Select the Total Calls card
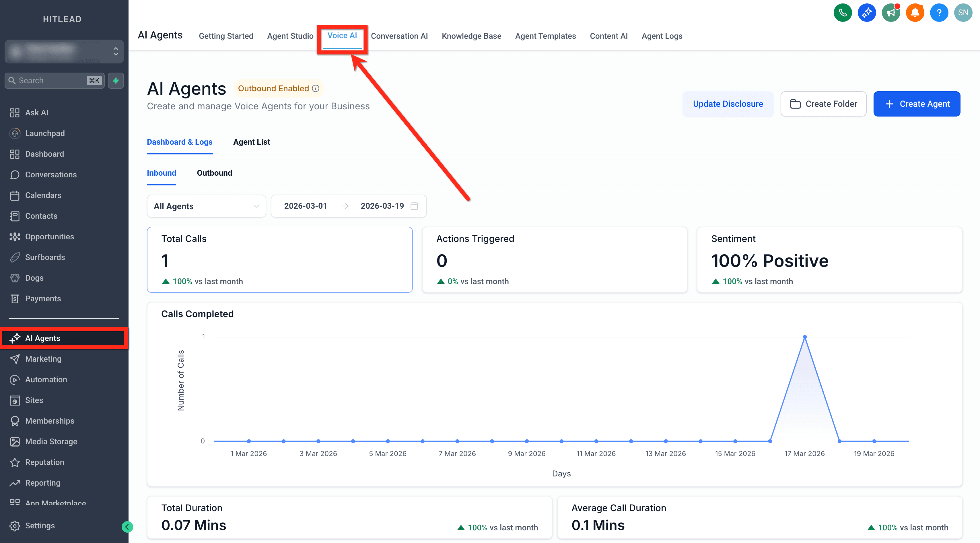Viewport: 980px width, 543px height. [x=280, y=259]
